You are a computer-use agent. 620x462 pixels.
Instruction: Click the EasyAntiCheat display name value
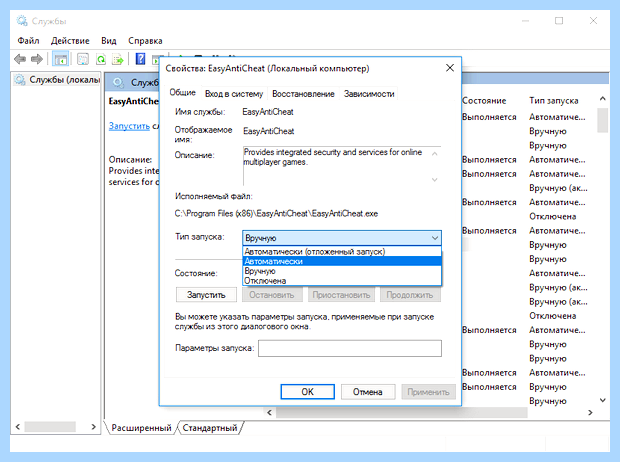[268, 131]
